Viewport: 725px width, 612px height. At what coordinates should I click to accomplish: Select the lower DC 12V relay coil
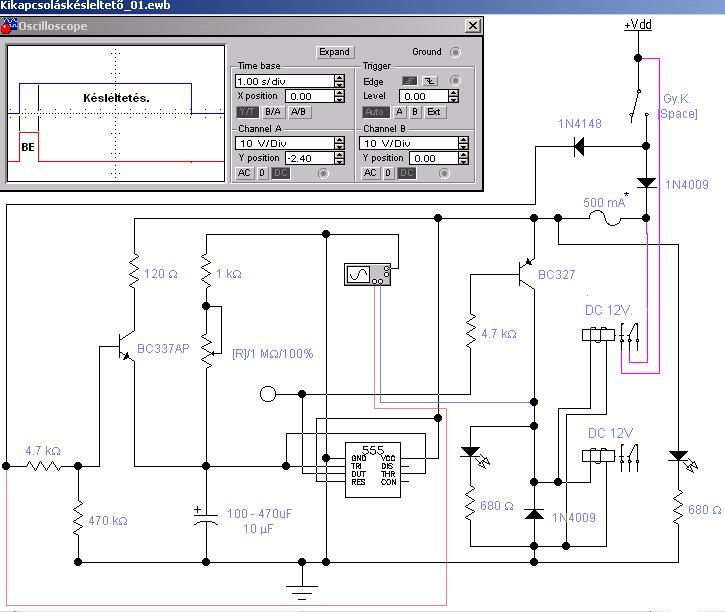598,456
